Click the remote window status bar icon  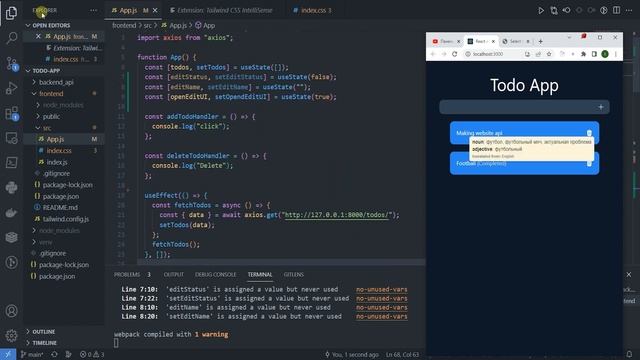pos(8,354)
